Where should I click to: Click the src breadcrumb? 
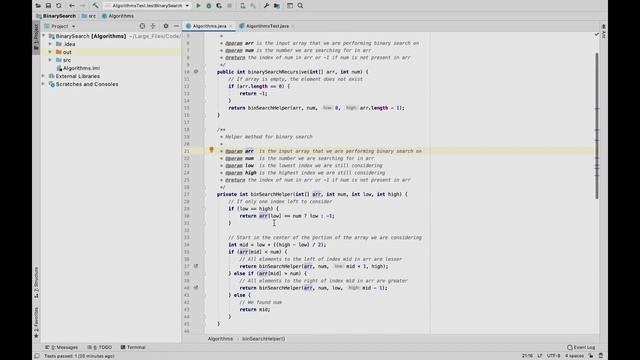click(89, 16)
